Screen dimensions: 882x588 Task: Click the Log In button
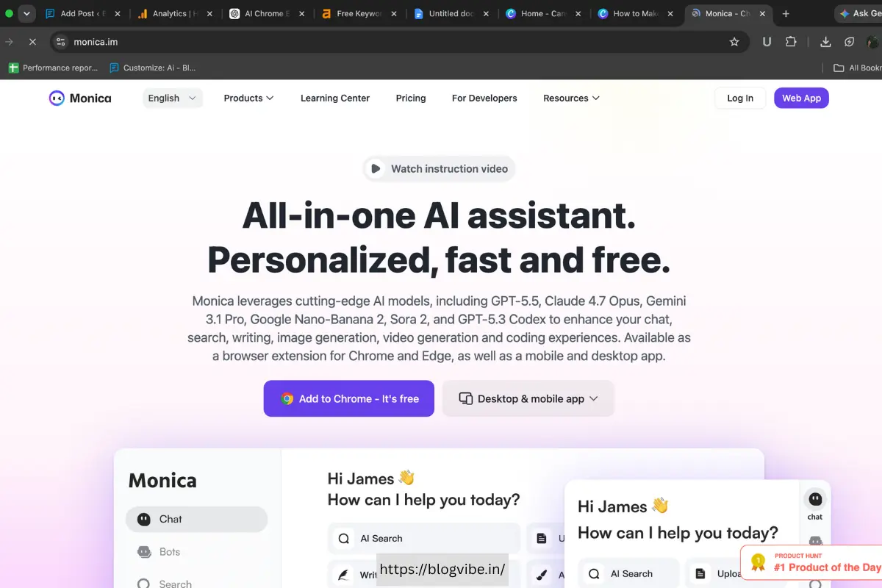coord(740,98)
